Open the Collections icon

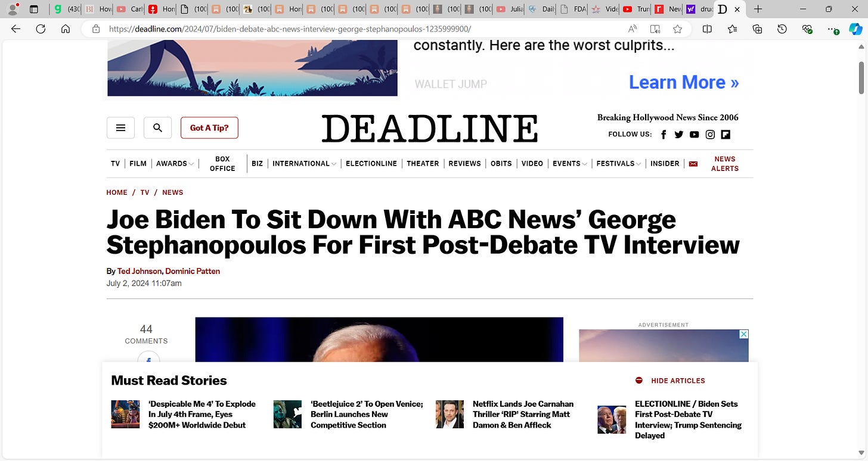point(757,29)
